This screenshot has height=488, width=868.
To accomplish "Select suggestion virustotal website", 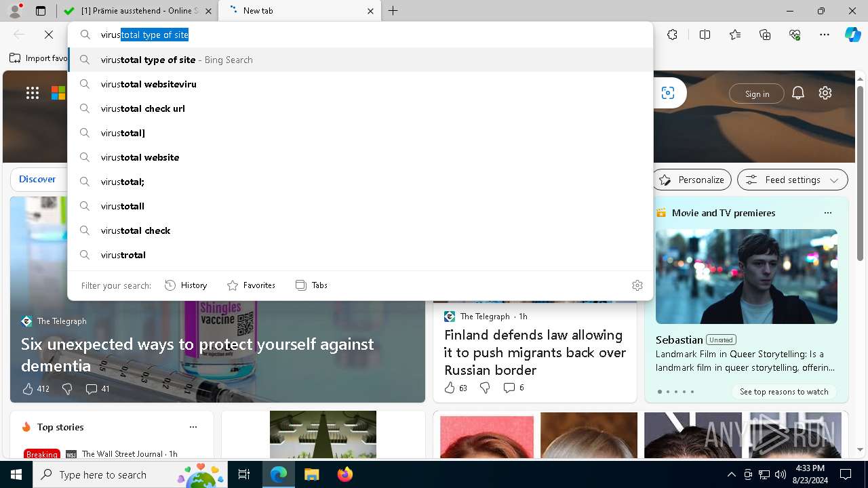I will pyautogui.click(x=361, y=157).
